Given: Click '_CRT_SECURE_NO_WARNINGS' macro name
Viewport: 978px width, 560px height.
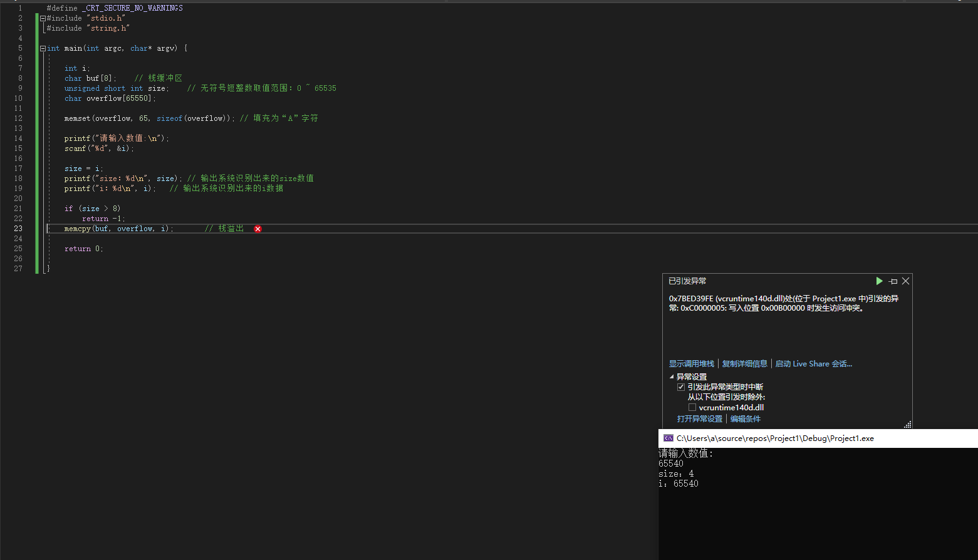Looking at the screenshot, I should pos(133,8).
